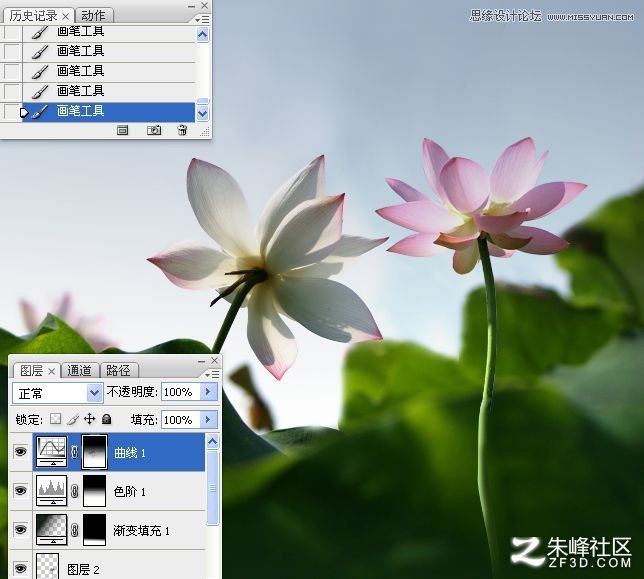
Task: Click the Curves adjustment icon on 曲线 1
Action: point(51,452)
